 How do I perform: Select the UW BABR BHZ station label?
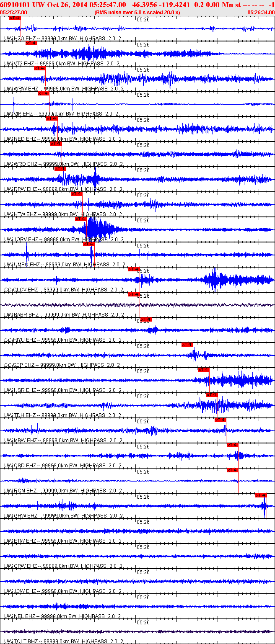click(x=64, y=315)
